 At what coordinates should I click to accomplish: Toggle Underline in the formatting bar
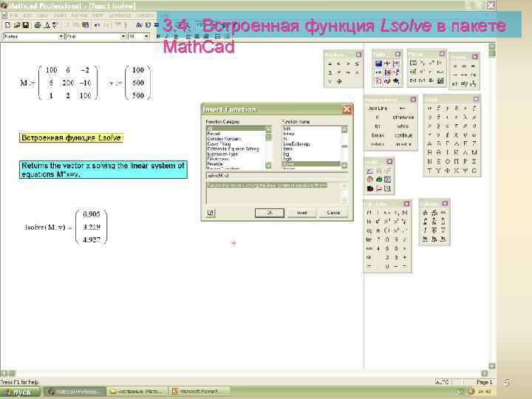pos(174,36)
